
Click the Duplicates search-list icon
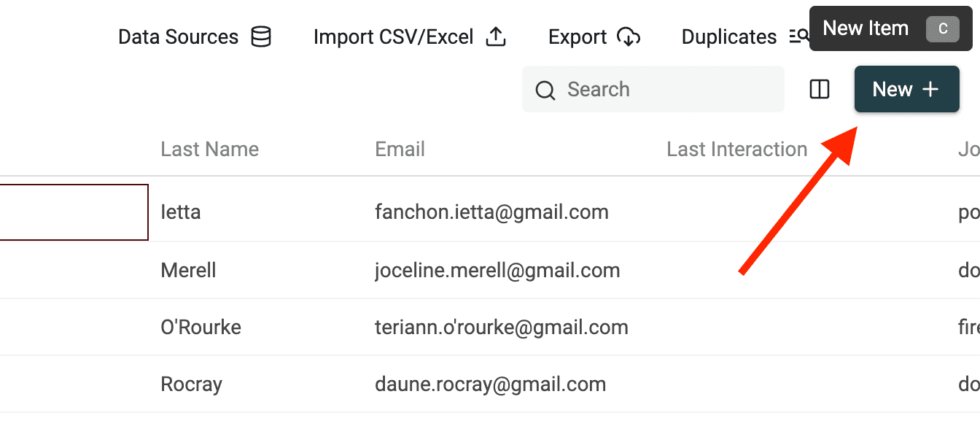coord(799,37)
